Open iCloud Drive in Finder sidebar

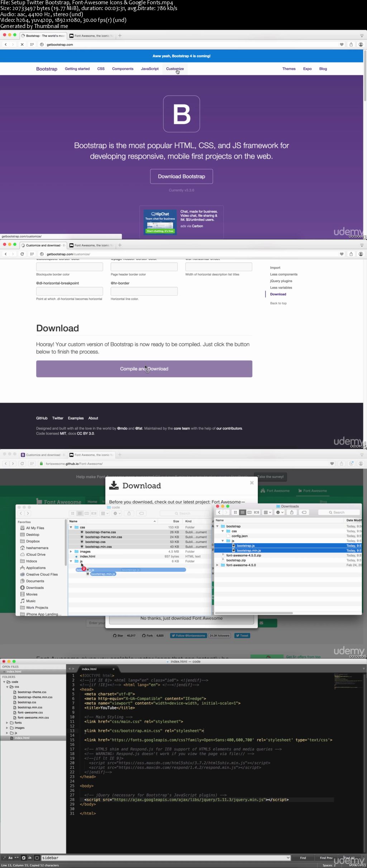click(36, 555)
